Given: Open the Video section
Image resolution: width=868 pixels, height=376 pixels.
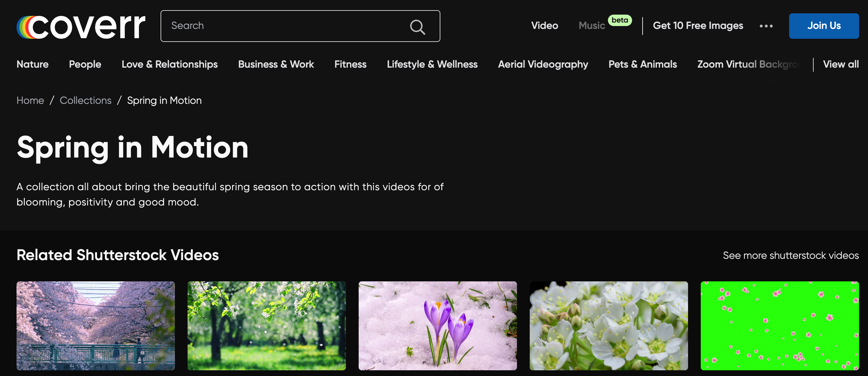Looking at the screenshot, I should click(544, 26).
